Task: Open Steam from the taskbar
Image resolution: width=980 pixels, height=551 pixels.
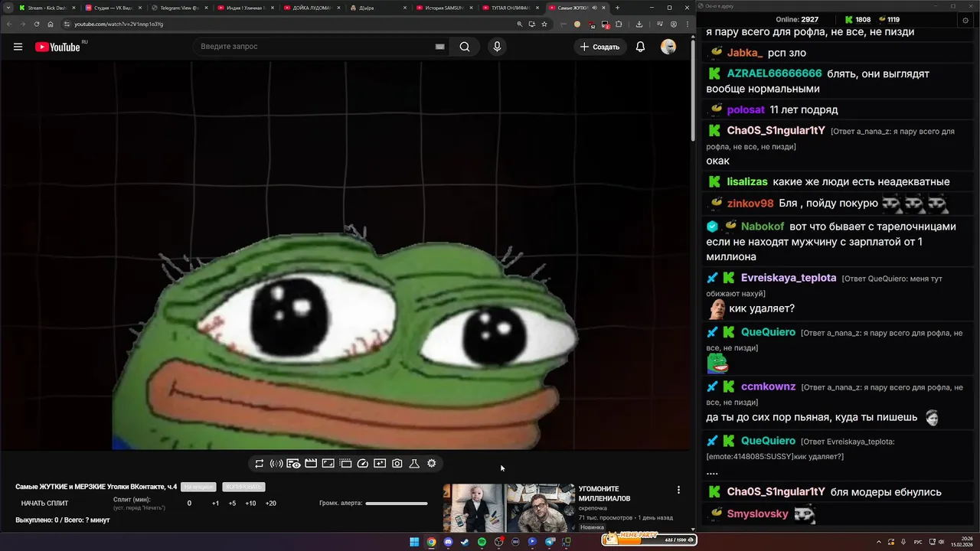Action: [465, 542]
